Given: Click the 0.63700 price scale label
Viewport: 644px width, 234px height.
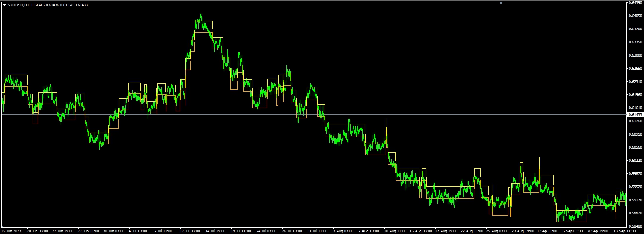Looking at the screenshot, I should pos(635,29).
